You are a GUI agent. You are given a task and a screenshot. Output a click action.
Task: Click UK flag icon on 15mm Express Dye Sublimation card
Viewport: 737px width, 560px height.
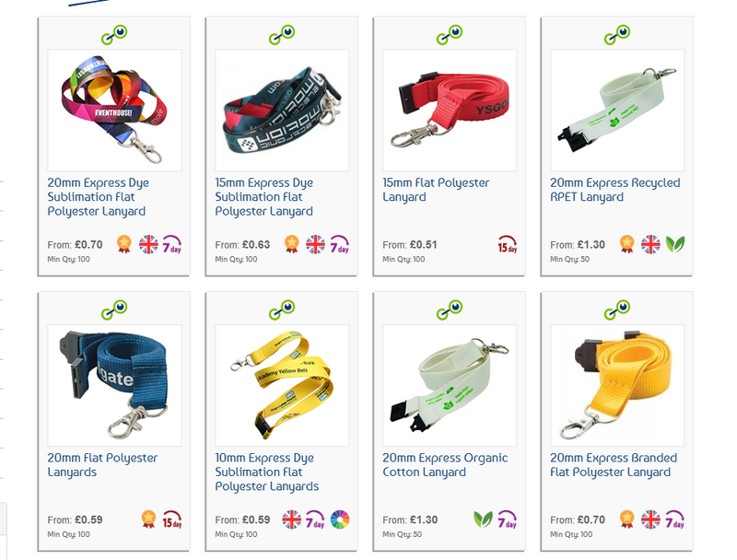pos(315,244)
